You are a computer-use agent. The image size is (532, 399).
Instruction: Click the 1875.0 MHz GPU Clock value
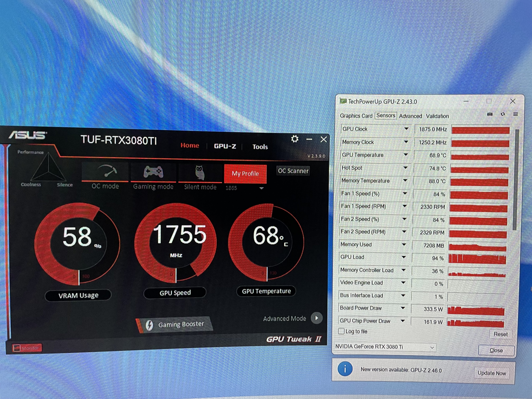[433, 129]
